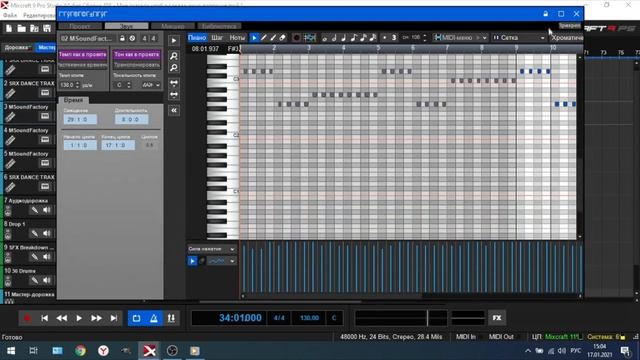Open Chrome from the Windows taskbar
This screenshot has width=640, height=360.
[x=80, y=351]
